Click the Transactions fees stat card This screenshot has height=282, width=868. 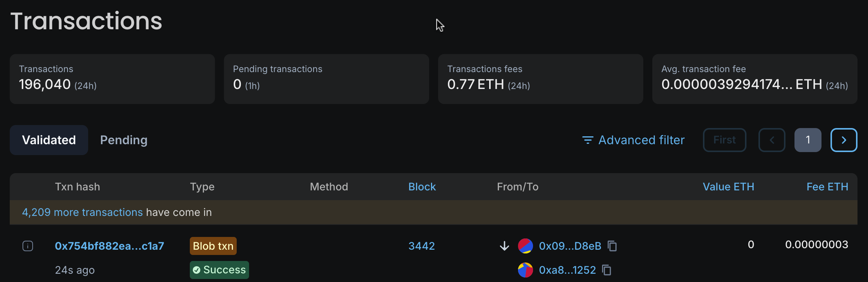tap(540, 79)
